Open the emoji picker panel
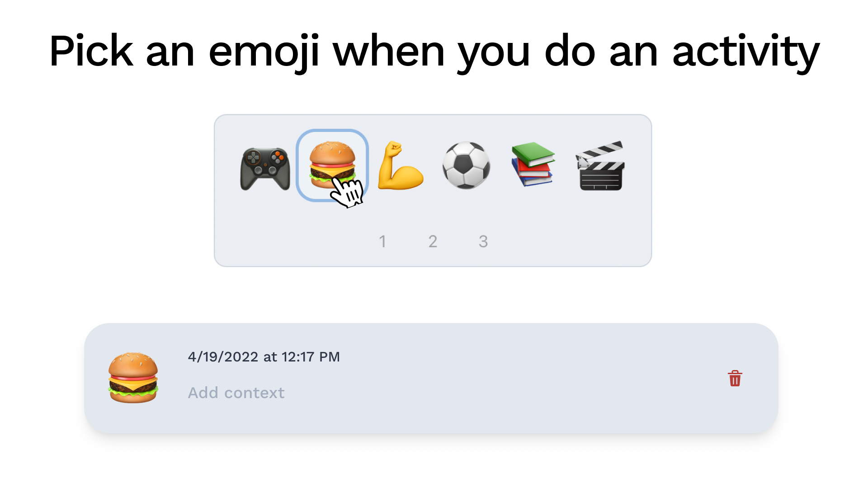868x488 pixels. 433,190
